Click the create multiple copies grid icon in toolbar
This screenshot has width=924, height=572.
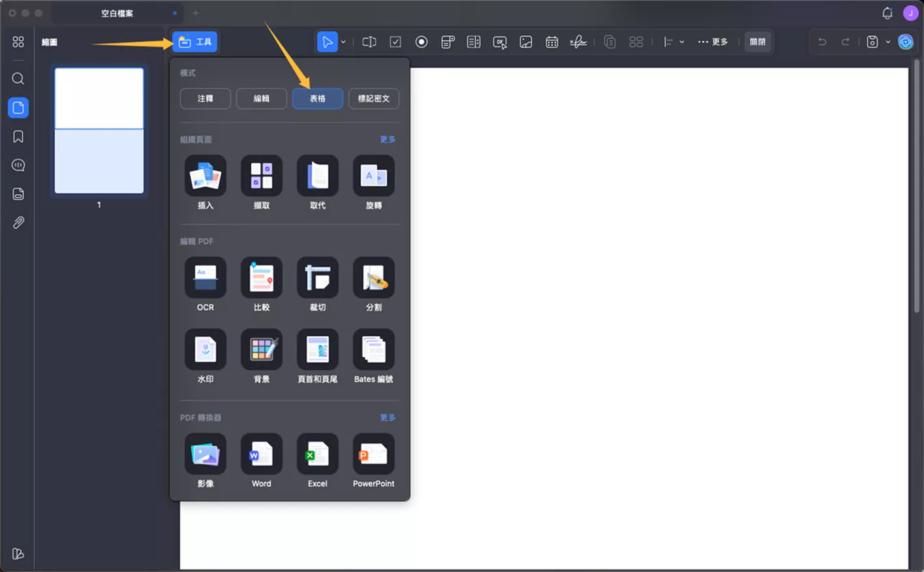(636, 42)
